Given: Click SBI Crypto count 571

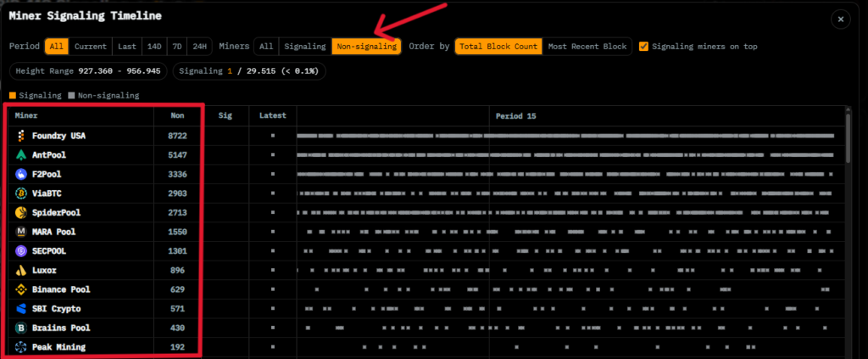Looking at the screenshot, I should [x=178, y=309].
